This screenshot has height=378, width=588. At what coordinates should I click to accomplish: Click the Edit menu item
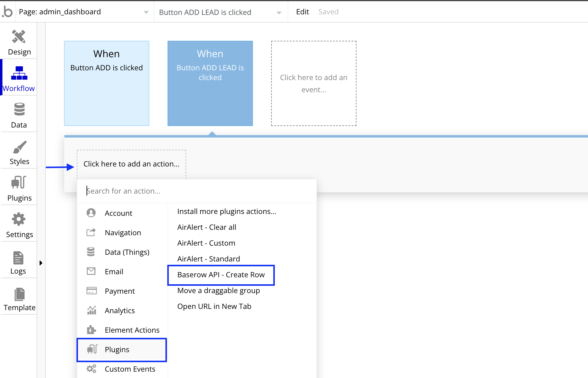click(x=302, y=12)
